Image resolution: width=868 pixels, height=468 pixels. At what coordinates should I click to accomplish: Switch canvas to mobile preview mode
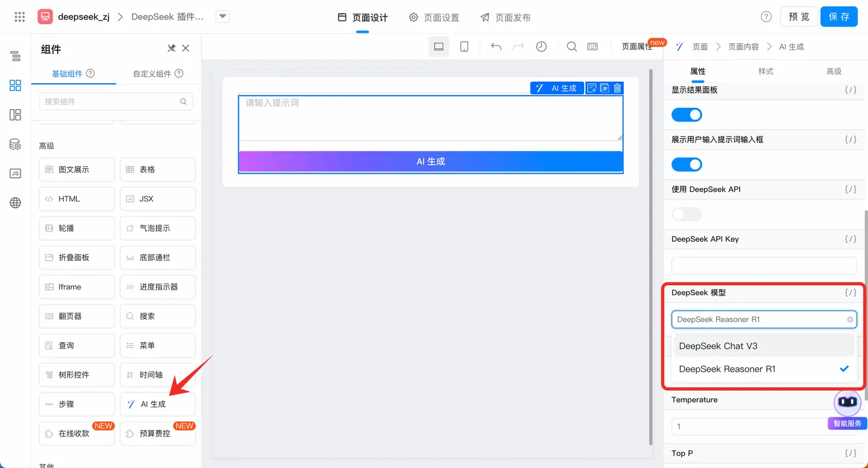click(464, 46)
